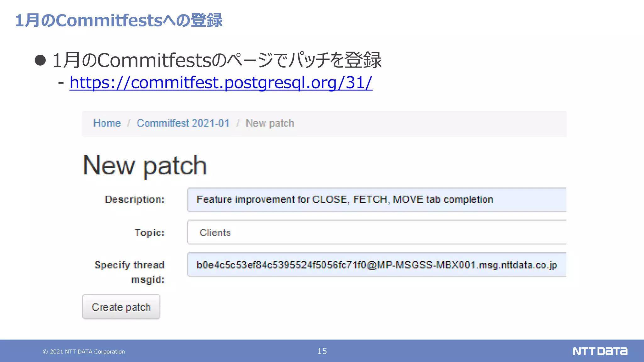The height and width of the screenshot is (362, 644).
Task: Open Commitfest 2021-01 breadcrumb link
Action: click(x=183, y=123)
